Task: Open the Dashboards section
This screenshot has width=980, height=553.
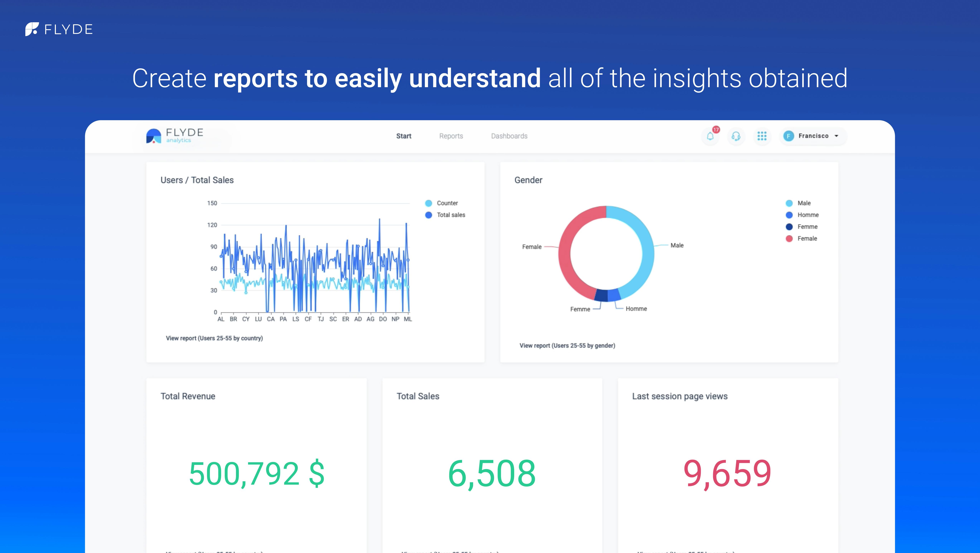Action: 509,136
